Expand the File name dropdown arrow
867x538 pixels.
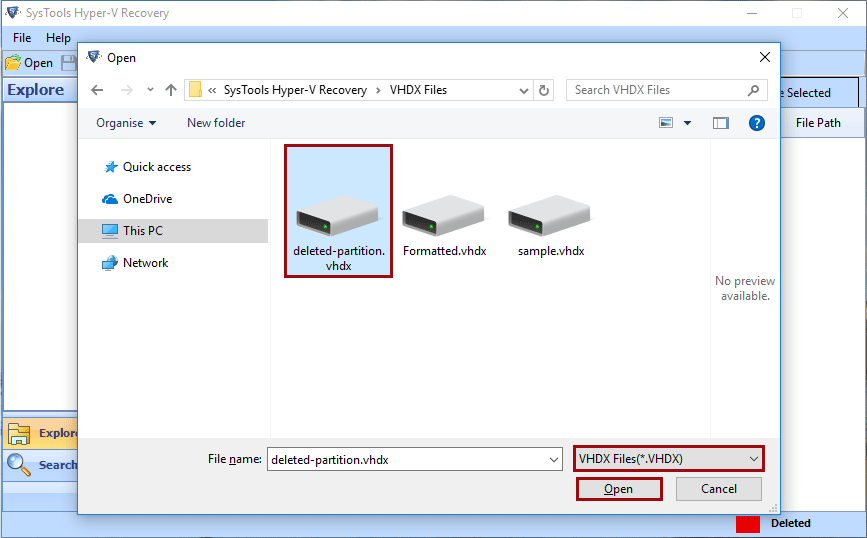coord(553,459)
